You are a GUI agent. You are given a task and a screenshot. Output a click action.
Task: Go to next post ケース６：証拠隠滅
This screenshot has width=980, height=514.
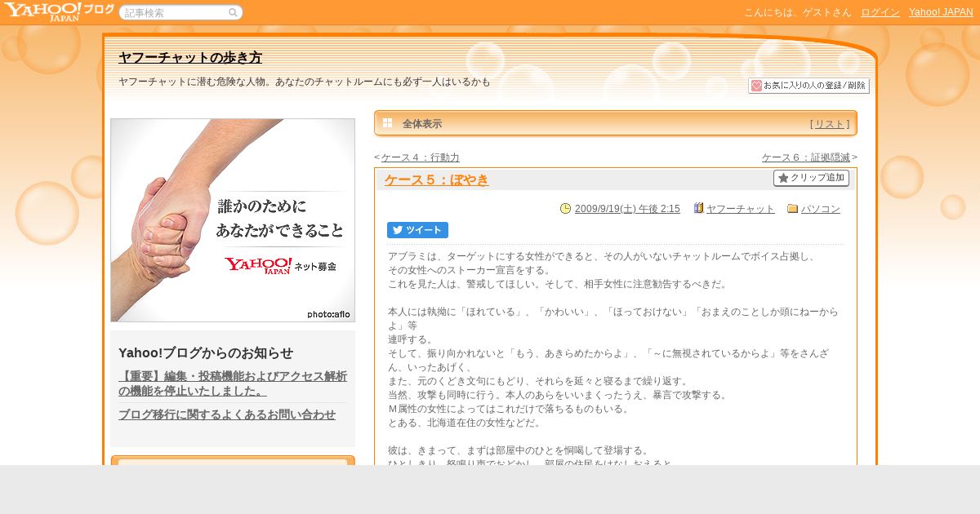coord(806,157)
